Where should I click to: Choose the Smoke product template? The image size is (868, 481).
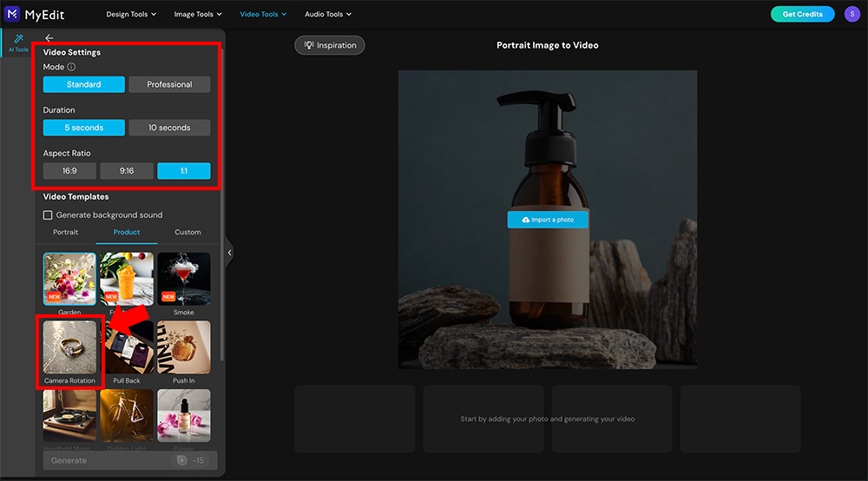click(184, 279)
